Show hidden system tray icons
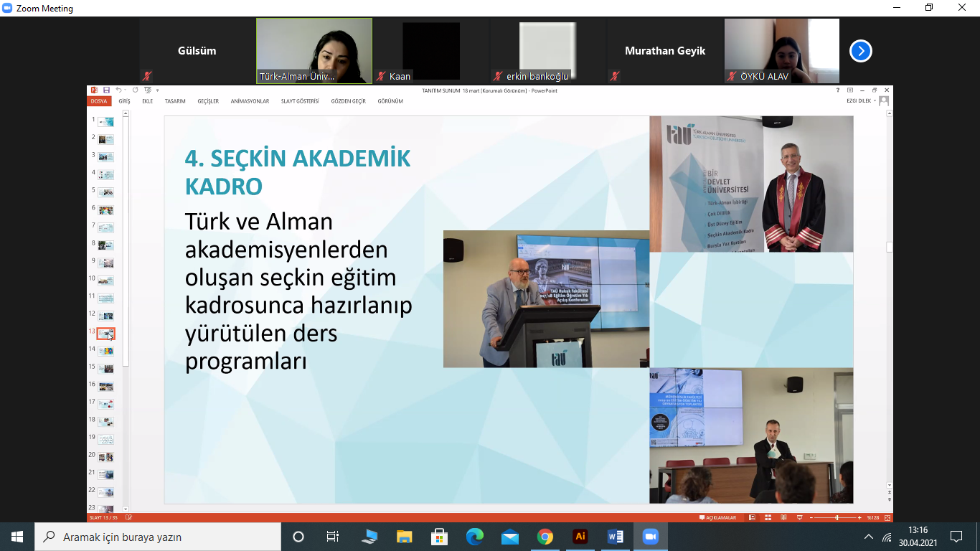The height and width of the screenshot is (551, 980). [x=869, y=537]
